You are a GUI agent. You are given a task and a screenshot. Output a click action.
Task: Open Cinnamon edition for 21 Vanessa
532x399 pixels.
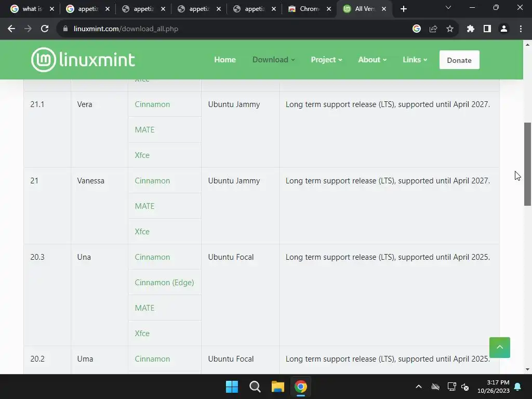[152, 181]
